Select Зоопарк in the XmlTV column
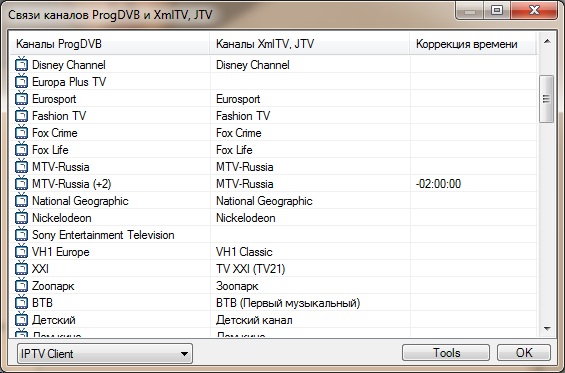The height and width of the screenshot is (373, 565). (237, 286)
